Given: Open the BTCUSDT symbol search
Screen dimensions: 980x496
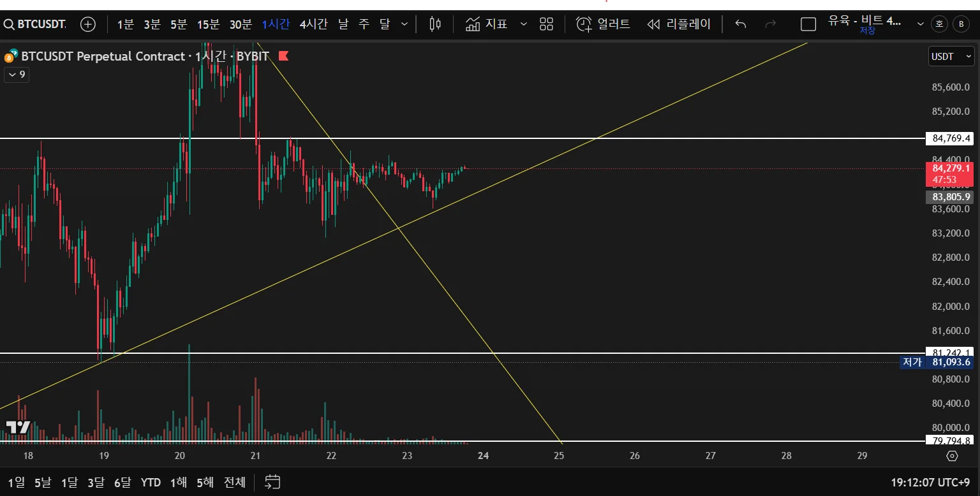Looking at the screenshot, I should coord(35,24).
